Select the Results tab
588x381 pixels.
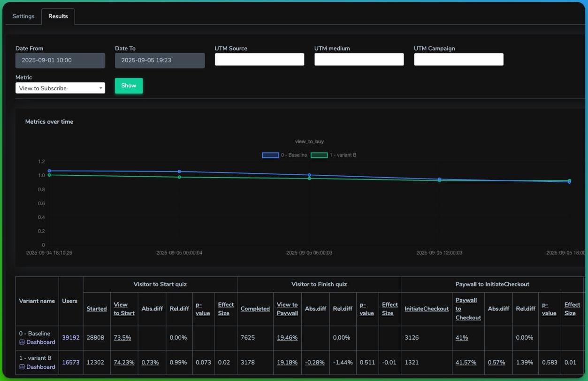(58, 16)
